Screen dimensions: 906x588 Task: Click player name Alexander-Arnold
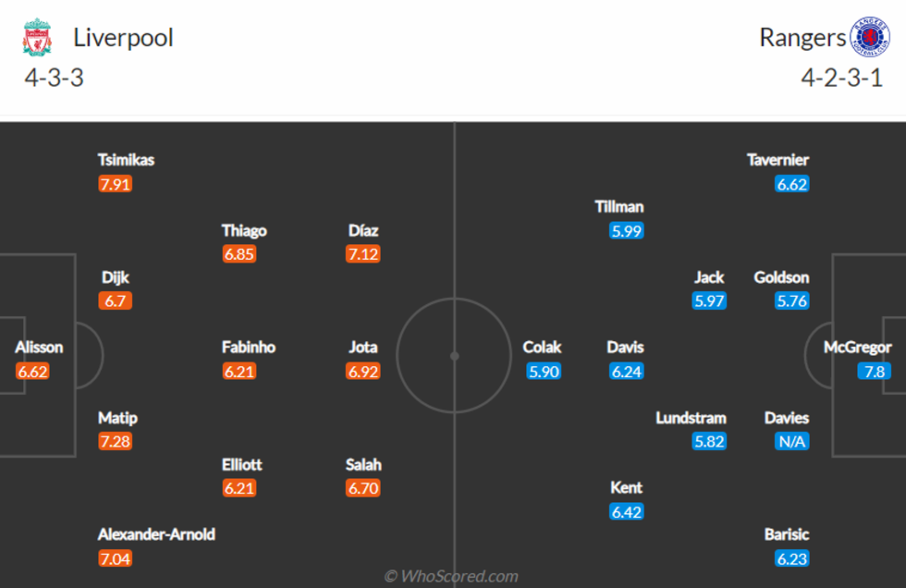[157, 534]
